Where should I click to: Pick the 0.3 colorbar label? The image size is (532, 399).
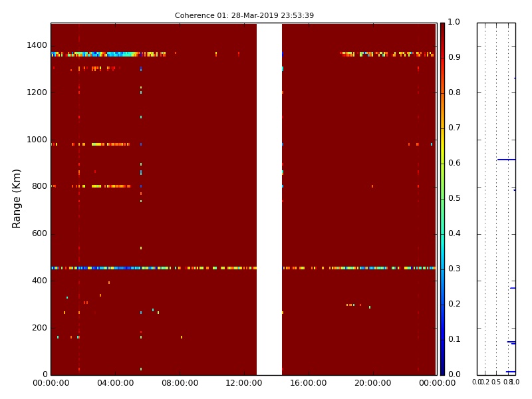[454, 269]
